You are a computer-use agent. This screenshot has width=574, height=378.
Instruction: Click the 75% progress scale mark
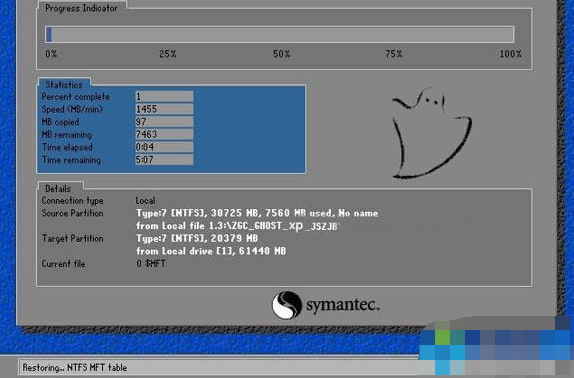click(x=394, y=54)
